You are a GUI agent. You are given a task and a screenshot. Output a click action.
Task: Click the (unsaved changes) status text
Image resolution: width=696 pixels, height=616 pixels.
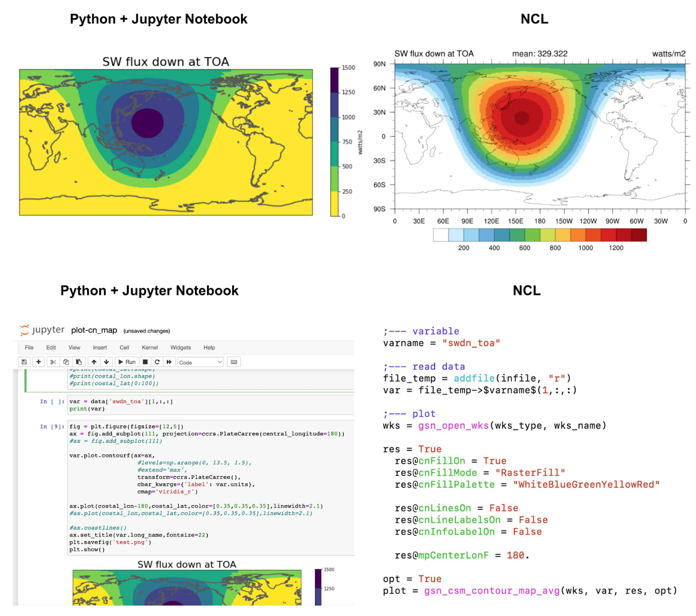[x=147, y=331]
